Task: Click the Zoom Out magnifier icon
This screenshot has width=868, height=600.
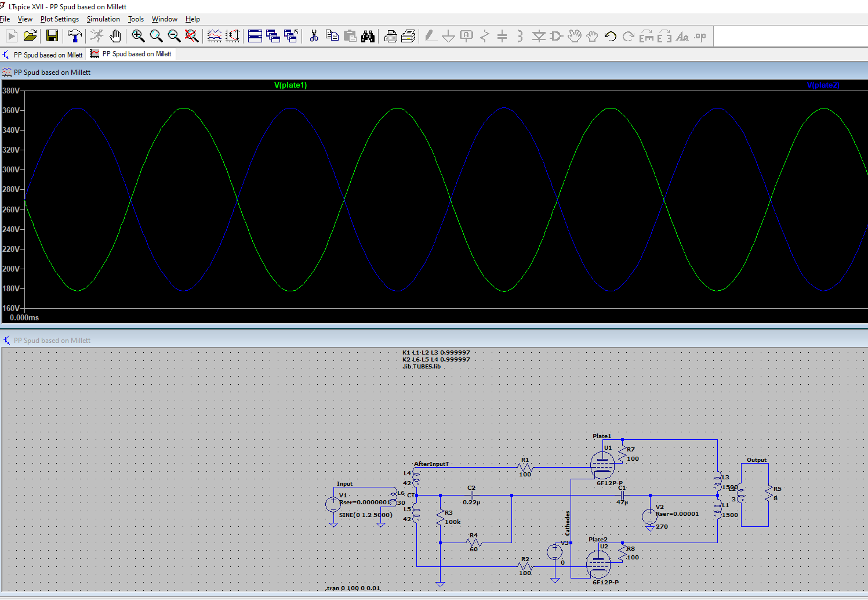Action: (174, 36)
